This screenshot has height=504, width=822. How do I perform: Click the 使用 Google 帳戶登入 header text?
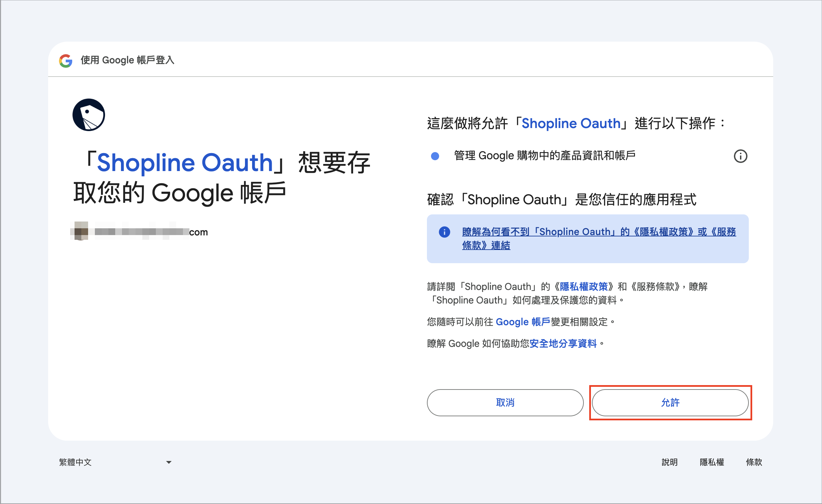127,60
